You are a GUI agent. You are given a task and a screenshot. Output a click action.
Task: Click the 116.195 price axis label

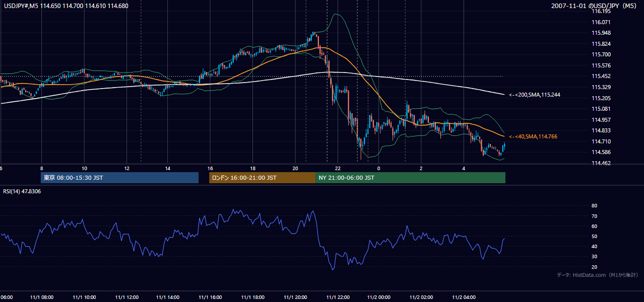point(601,11)
